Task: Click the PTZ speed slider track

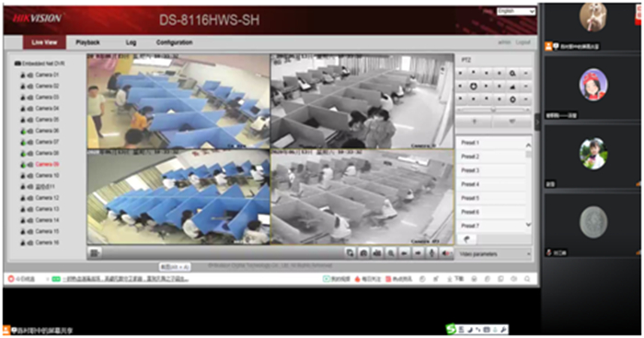Action: 493,111
